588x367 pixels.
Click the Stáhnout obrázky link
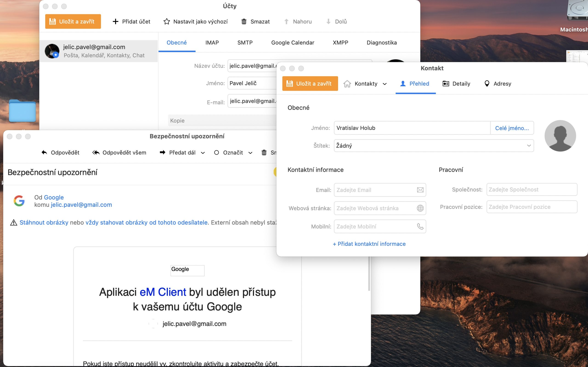click(x=44, y=222)
